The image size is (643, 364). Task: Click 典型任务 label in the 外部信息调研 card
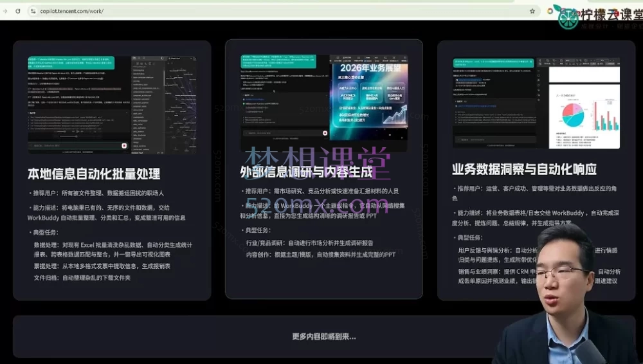[x=256, y=230]
